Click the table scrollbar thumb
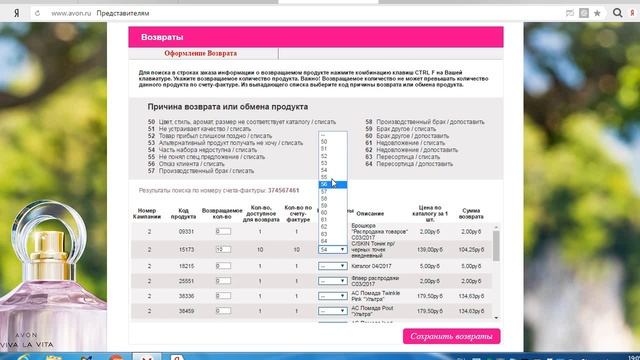This screenshot has width=640, height=360. point(496,246)
